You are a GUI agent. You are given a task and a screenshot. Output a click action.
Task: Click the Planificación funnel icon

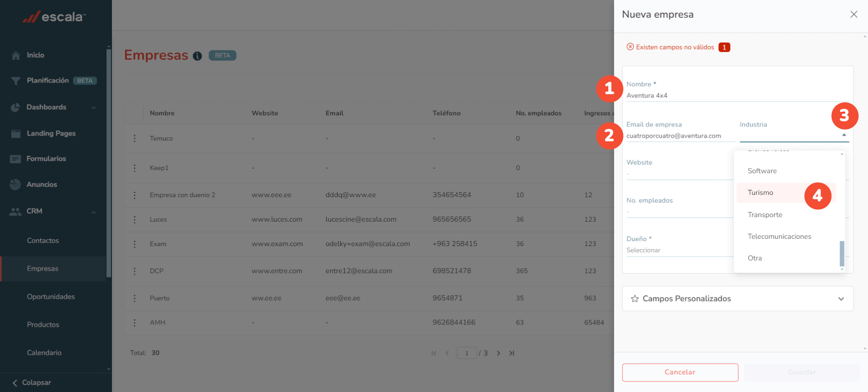tap(16, 81)
